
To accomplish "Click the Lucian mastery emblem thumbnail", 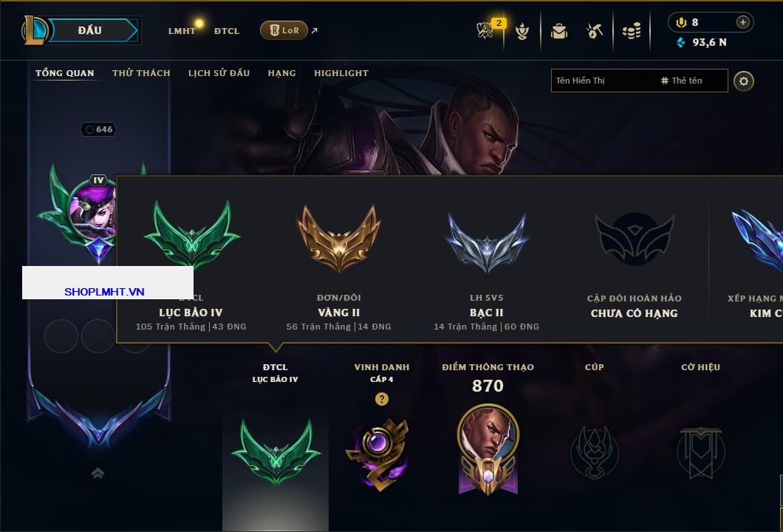I will (488, 448).
